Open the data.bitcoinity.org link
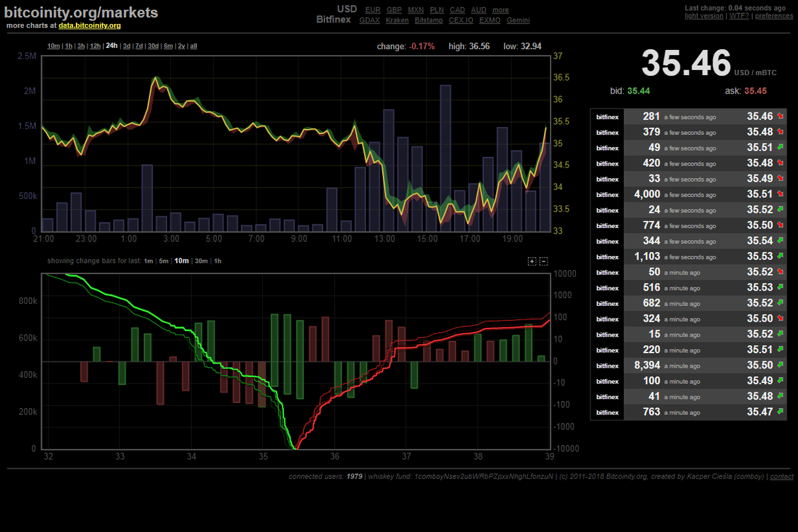798x532 pixels. point(90,25)
